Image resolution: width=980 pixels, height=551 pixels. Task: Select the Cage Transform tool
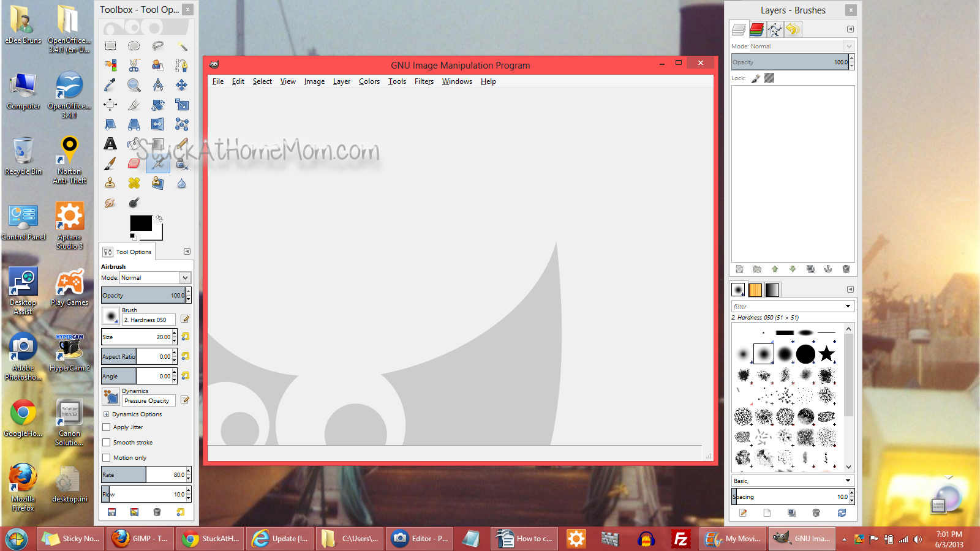pos(182,124)
